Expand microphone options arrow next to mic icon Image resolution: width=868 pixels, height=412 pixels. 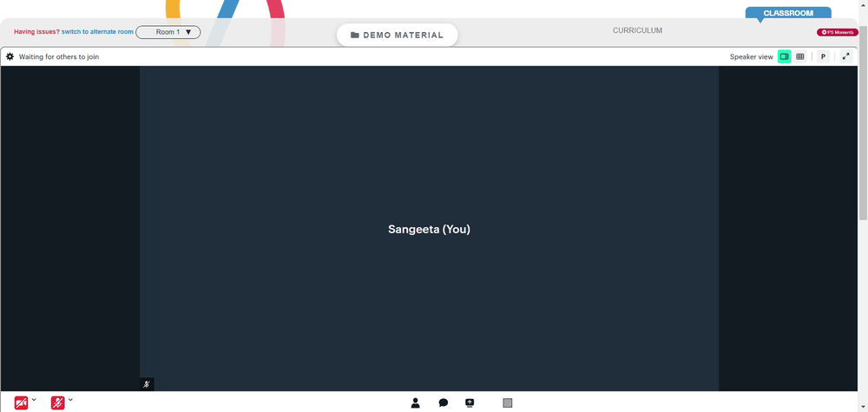(x=70, y=399)
